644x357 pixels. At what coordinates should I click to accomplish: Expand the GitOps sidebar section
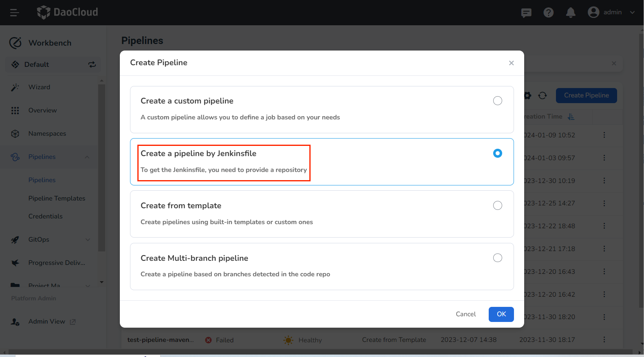click(88, 240)
